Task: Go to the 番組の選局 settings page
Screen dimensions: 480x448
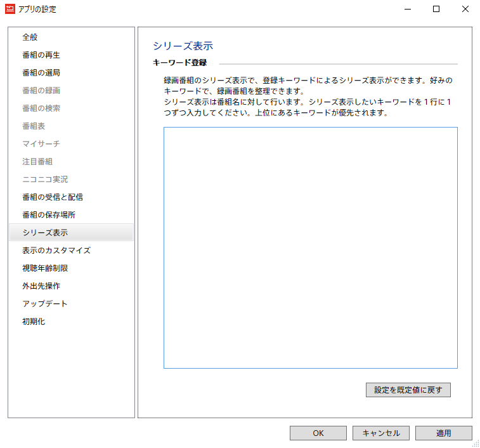Action: pyautogui.click(x=41, y=73)
